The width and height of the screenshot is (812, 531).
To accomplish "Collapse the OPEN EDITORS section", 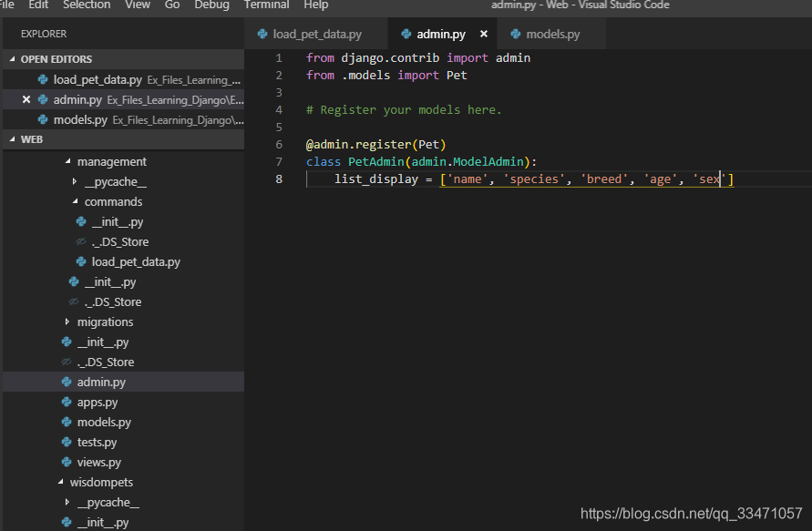I will pyautogui.click(x=13, y=59).
